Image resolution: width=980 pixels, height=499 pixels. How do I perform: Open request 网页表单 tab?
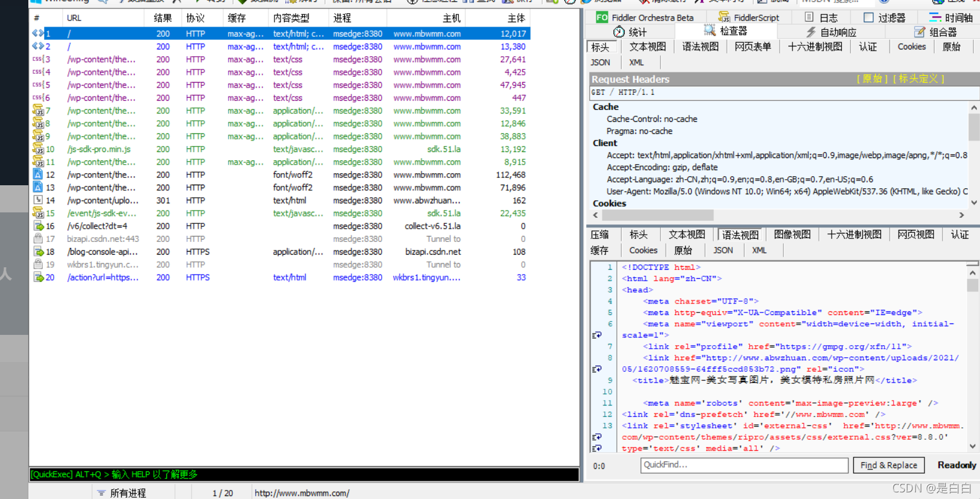pos(753,46)
